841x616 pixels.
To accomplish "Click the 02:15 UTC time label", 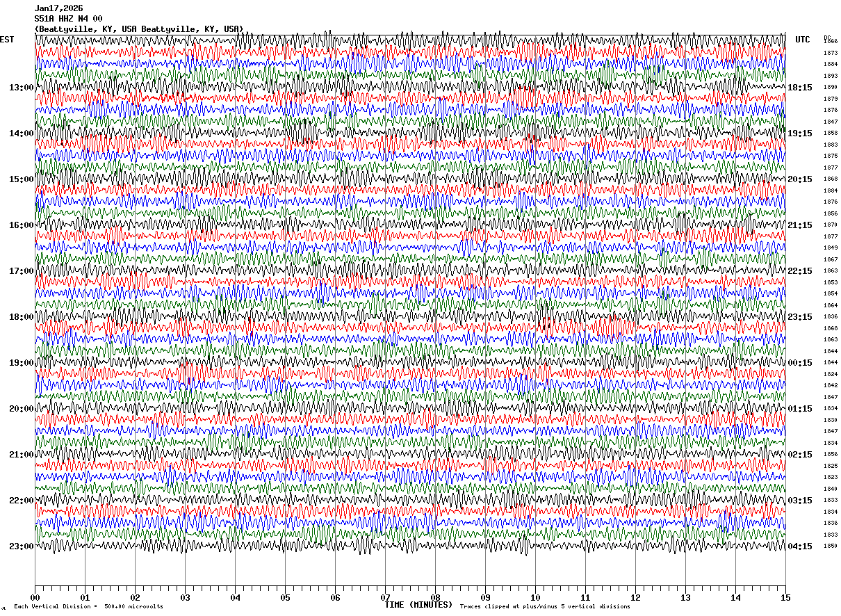I will coord(799,455).
